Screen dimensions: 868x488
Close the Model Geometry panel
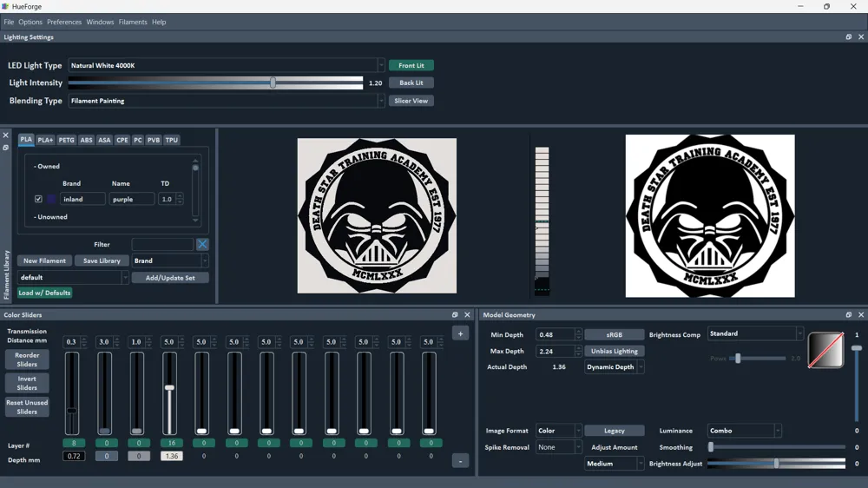pyautogui.click(x=861, y=314)
